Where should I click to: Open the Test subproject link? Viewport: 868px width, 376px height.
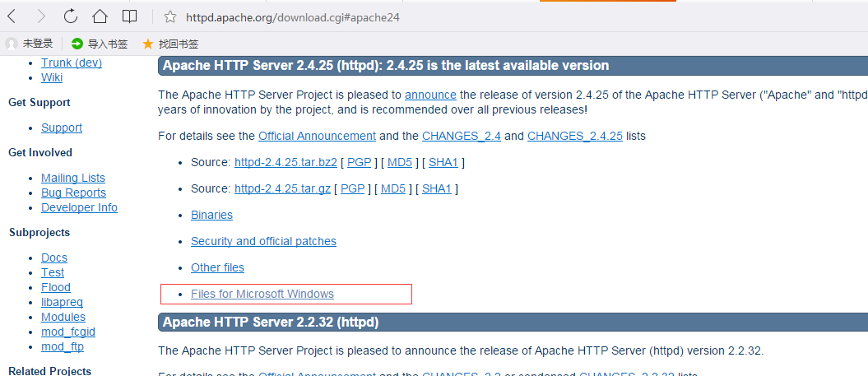pyautogui.click(x=53, y=272)
